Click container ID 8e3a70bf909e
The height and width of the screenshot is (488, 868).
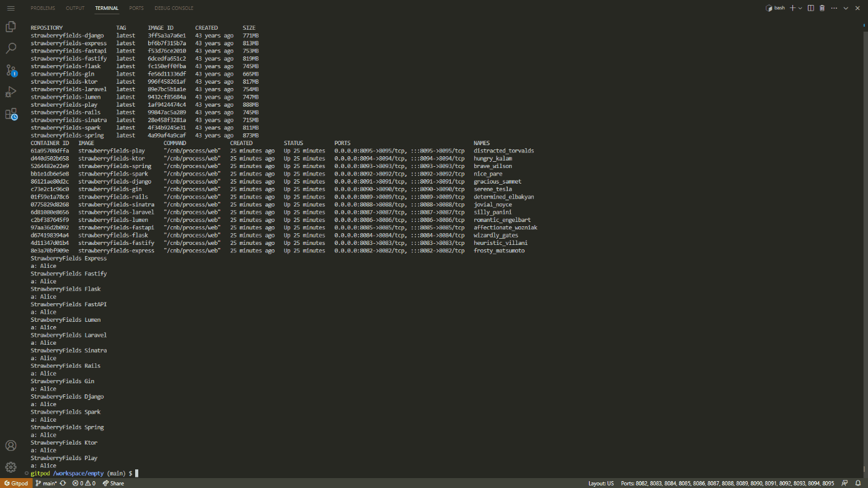click(x=50, y=251)
